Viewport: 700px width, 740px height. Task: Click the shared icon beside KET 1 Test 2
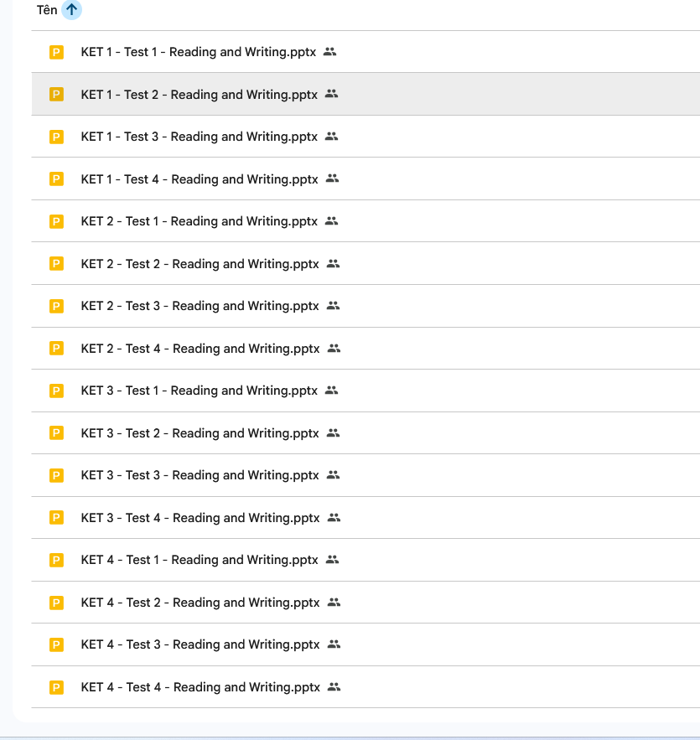331,94
